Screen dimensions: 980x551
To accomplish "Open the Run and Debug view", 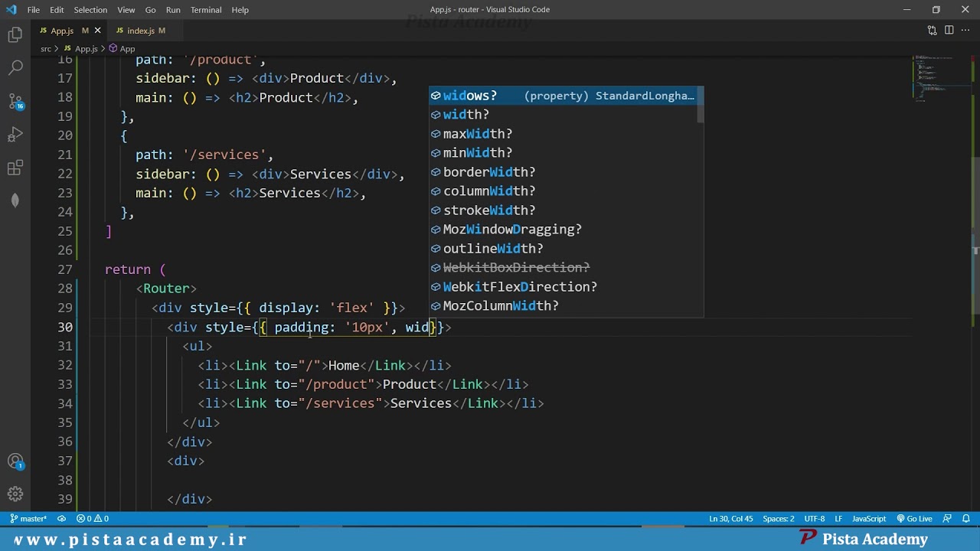I will click(15, 135).
